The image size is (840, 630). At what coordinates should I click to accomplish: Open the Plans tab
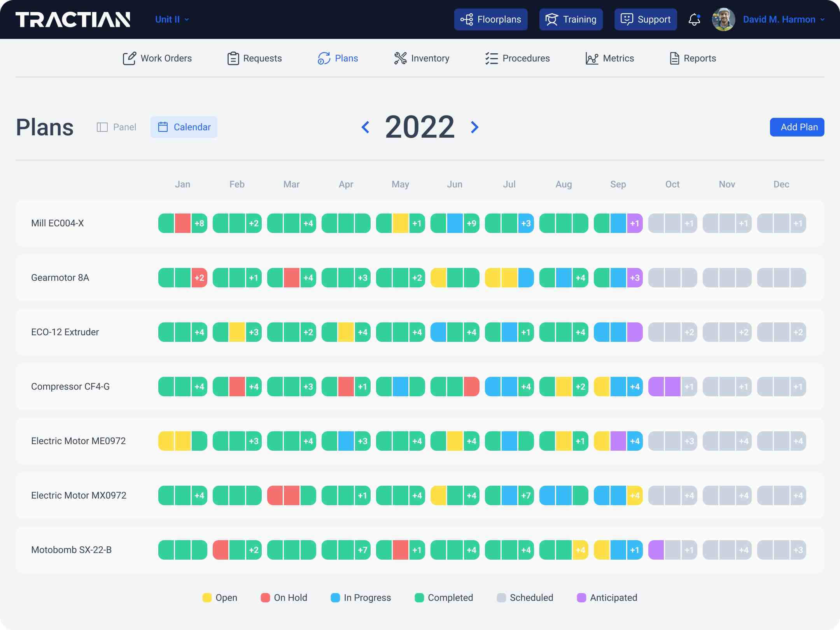click(338, 58)
